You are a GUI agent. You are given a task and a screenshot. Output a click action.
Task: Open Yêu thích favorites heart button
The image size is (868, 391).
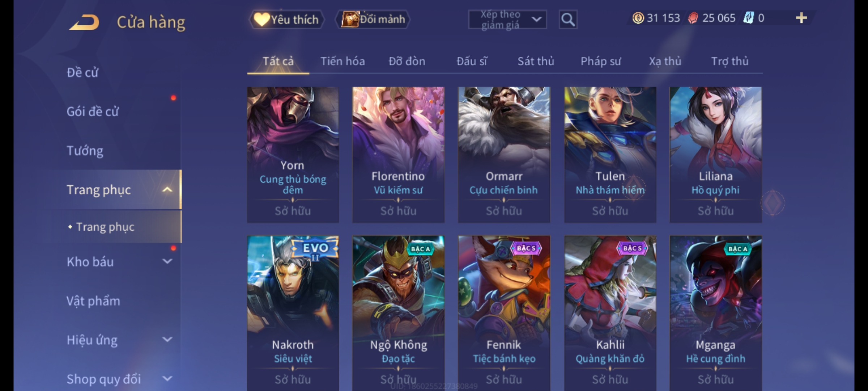286,19
